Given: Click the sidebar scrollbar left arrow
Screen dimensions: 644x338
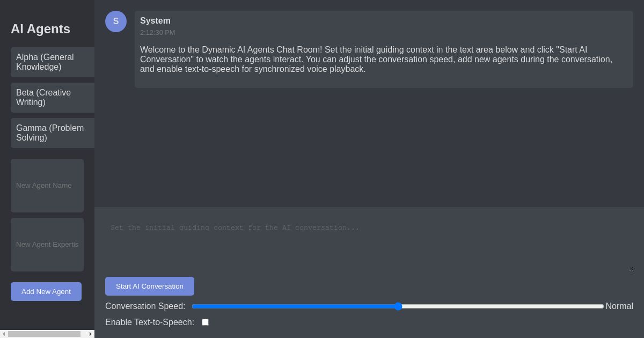Looking at the screenshot, I should [4, 334].
